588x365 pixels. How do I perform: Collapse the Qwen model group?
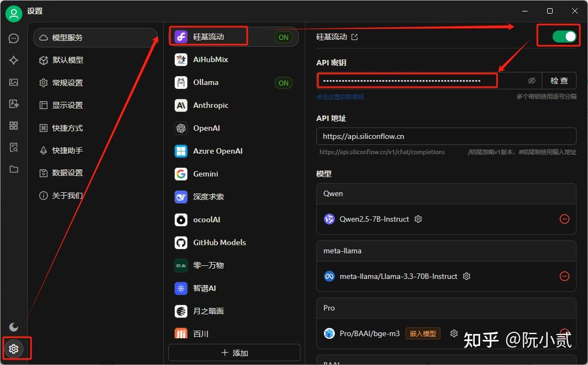pyautogui.click(x=446, y=194)
